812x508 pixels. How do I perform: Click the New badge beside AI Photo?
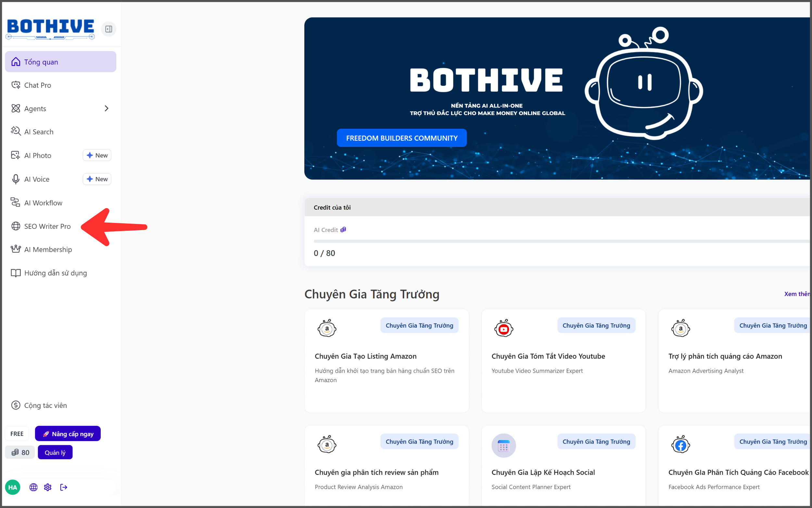[x=97, y=156]
